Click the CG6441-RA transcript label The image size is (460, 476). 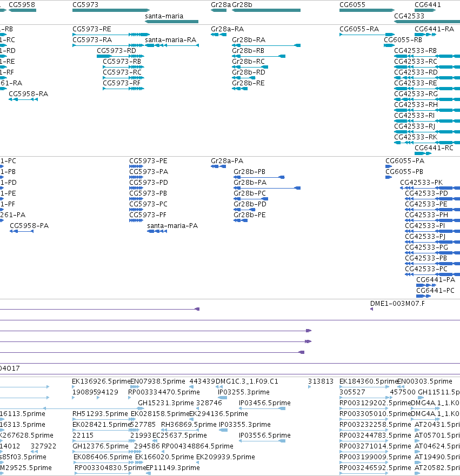pyautogui.click(x=434, y=29)
